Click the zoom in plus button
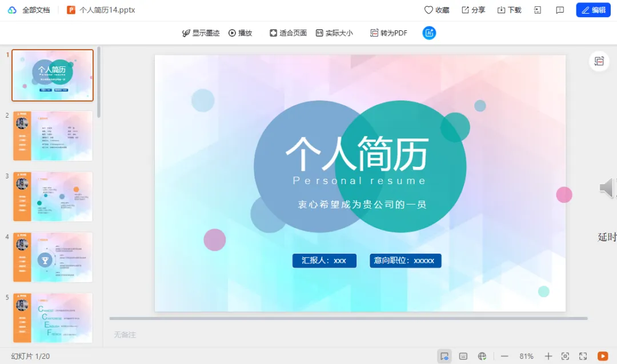The height and width of the screenshot is (364, 617). point(548,356)
